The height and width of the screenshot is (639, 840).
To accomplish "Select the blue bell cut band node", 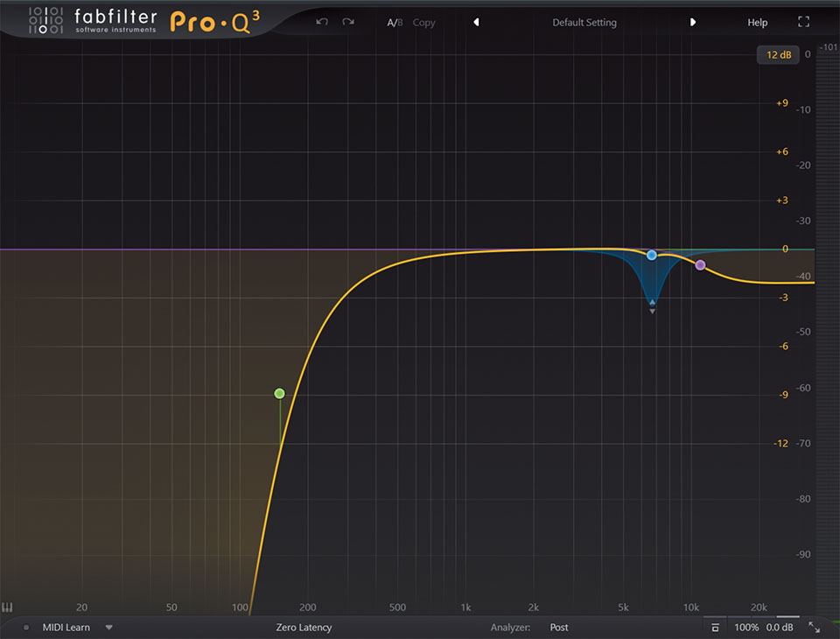I will (651, 256).
